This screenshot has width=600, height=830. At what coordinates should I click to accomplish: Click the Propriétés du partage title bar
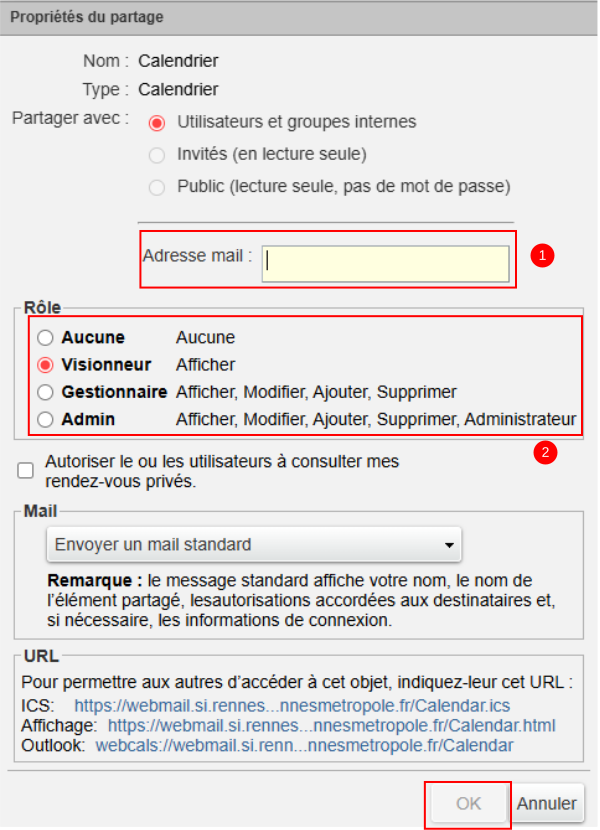pyautogui.click(x=300, y=17)
